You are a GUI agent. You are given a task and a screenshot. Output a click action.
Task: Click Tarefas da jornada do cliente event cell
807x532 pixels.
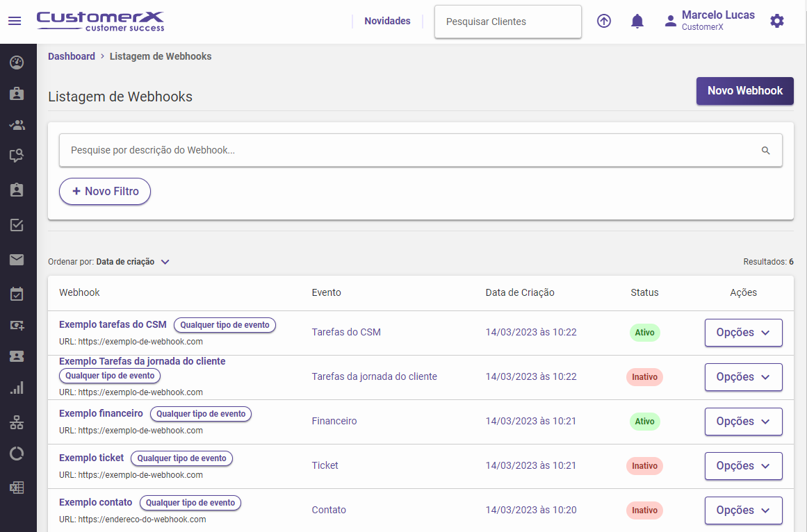click(x=374, y=376)
